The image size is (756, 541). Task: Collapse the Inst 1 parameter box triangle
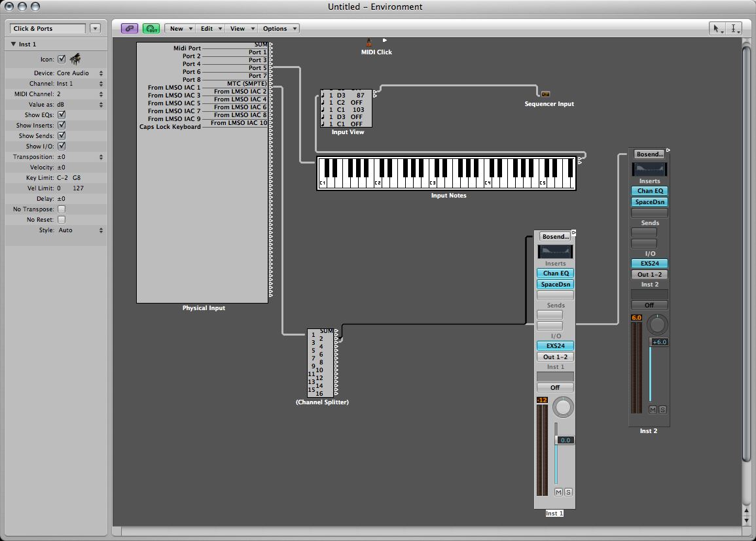(14, 44)
